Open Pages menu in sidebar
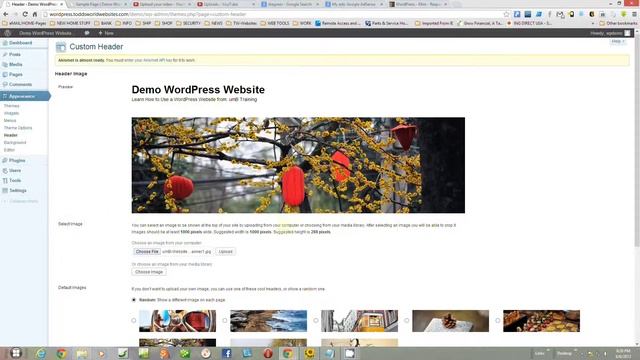The height and width of the screenshot is (360, 640). click(x=16, y=75)
